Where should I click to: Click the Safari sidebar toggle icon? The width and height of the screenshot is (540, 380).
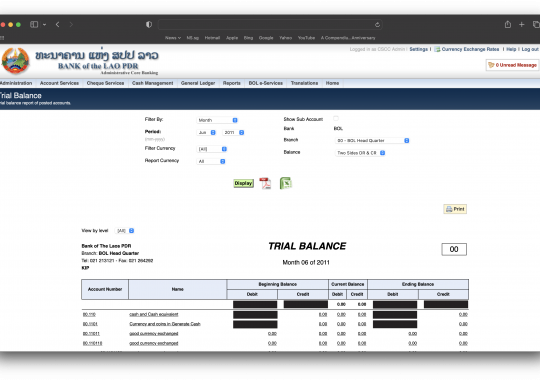34,24
